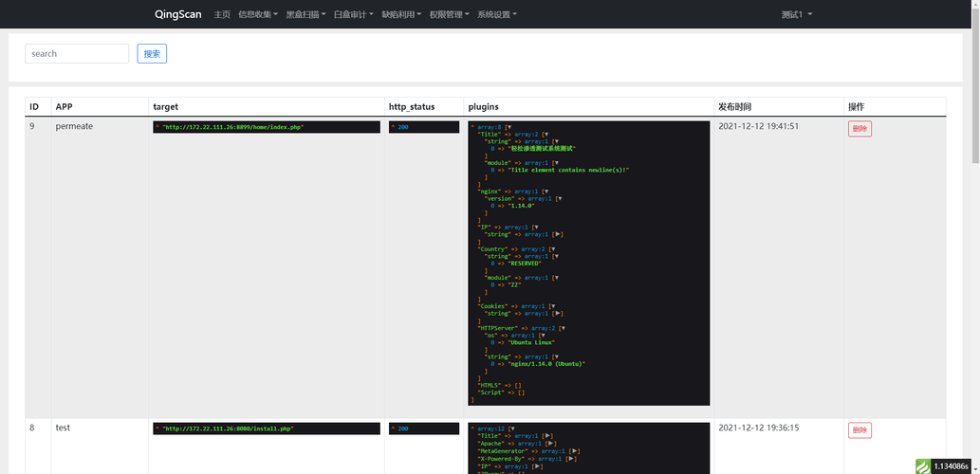Collapse the "string" array holding RESERVED
The image size is (980, 474).
[x=556, y=256]
